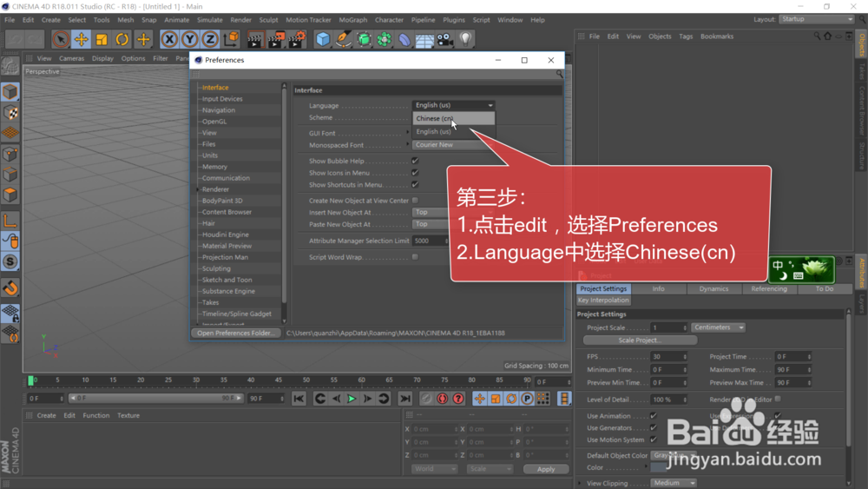Toggle X axis lock icon
Viewport: 868px width, 489px height.
click(x=169, y=39)
